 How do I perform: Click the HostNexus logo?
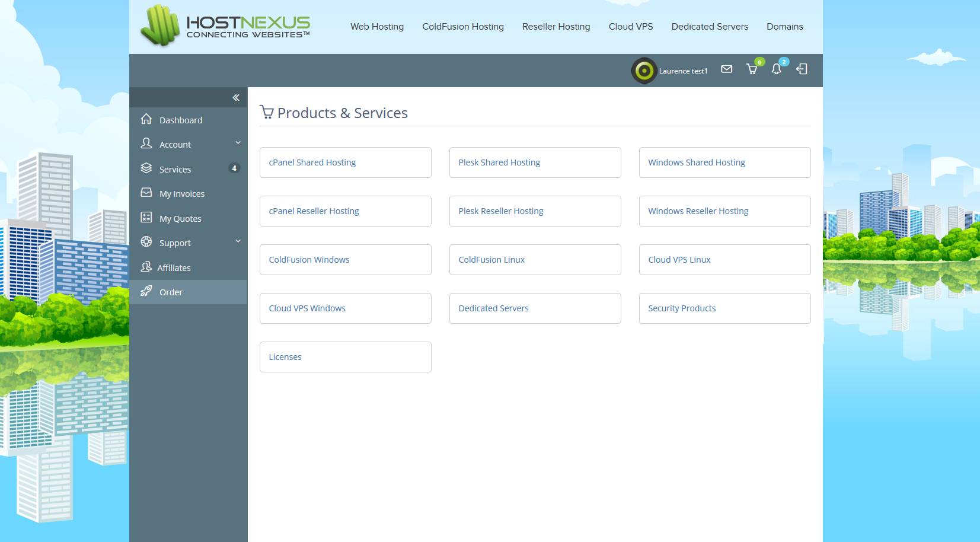(225, 26)
